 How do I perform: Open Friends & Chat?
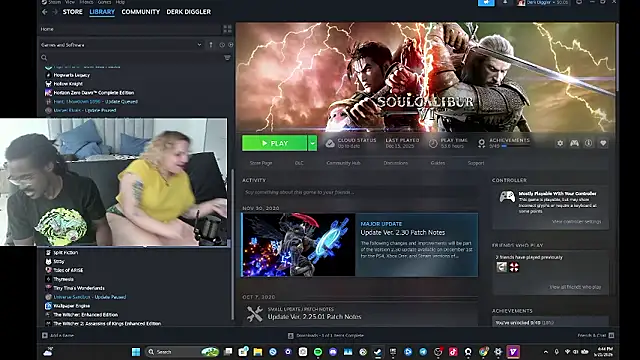pos(596,336)
